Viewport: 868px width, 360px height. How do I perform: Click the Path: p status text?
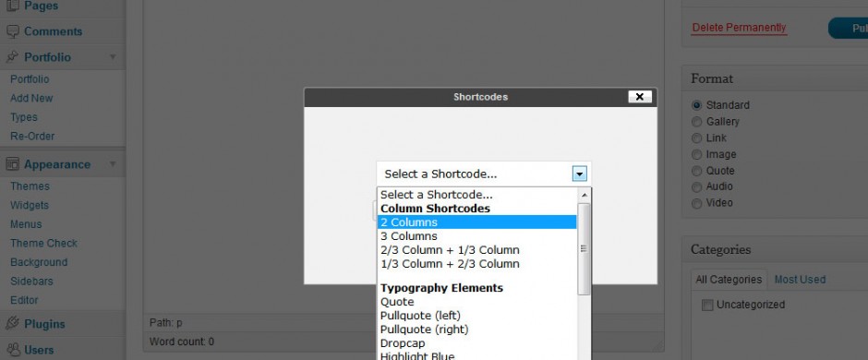coord(165,322)
